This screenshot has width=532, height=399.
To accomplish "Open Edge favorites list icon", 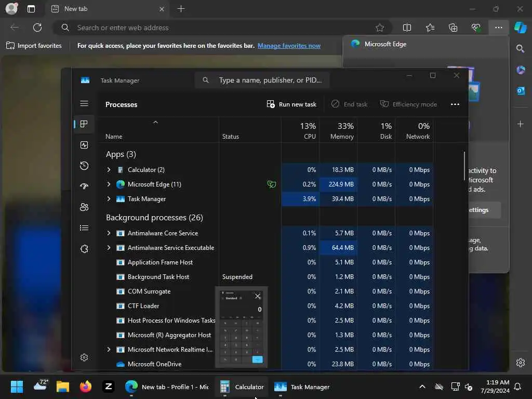I will click(430, 28).
